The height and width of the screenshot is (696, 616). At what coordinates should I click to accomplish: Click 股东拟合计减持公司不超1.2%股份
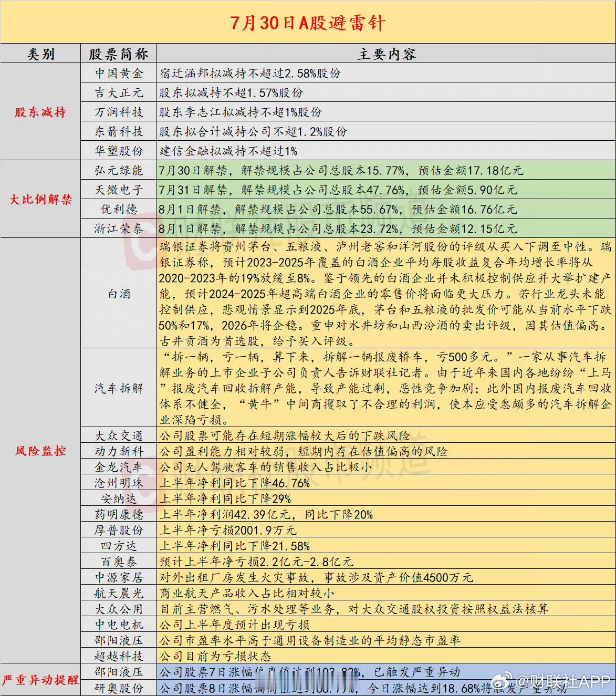(x=253, y=131)
